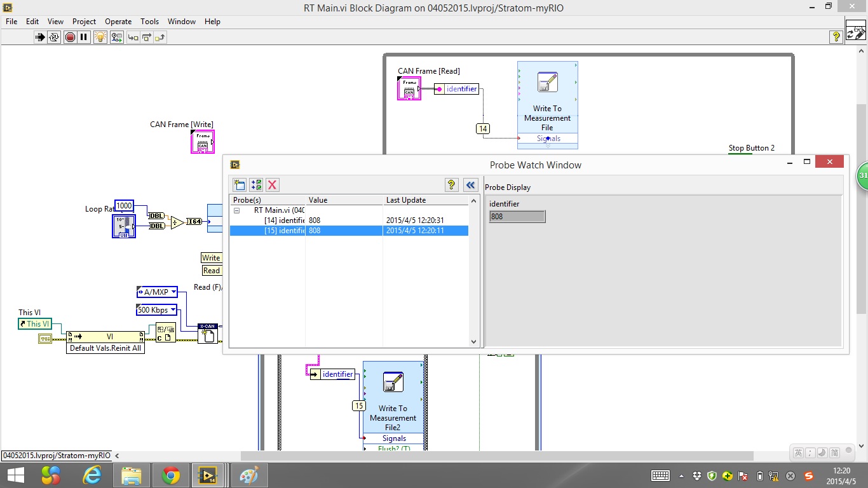Click the CAN Frame [Write] terminal icon
The image size is (868, 488).
[203, 142]
